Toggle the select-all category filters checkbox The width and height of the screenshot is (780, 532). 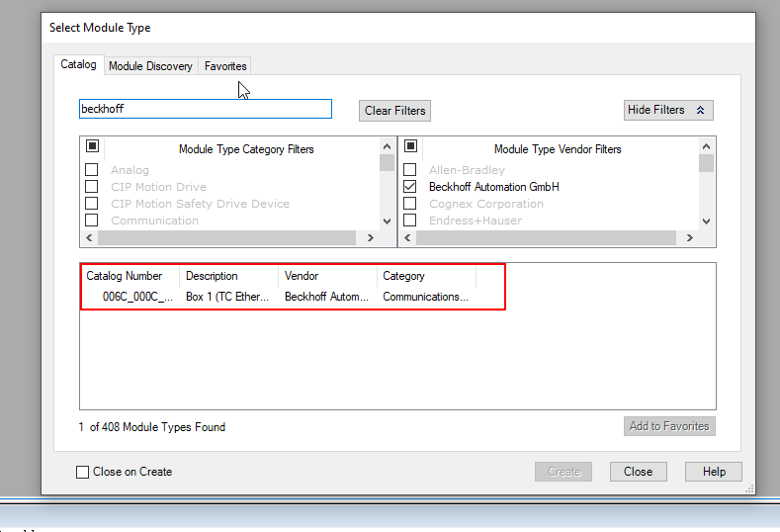pyautogui.click(x=92, y=145)
